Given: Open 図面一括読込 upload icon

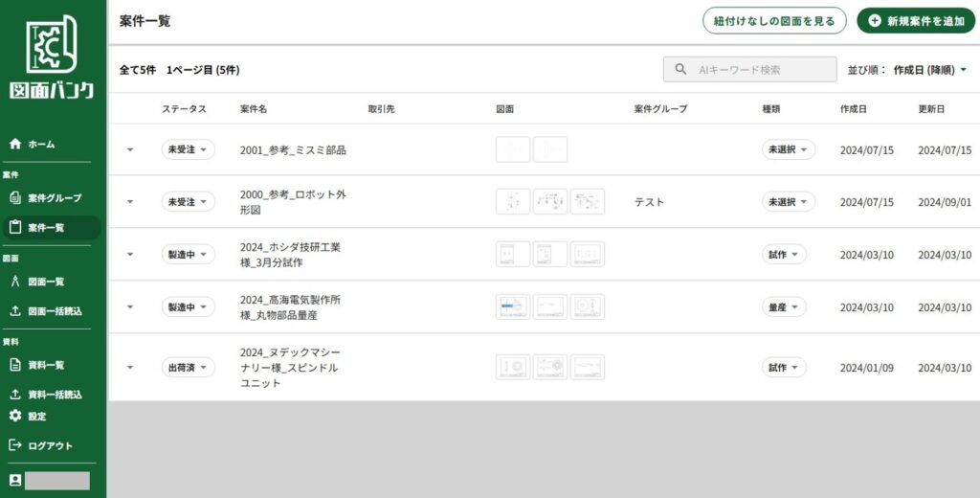Looking at the screenshot, I should (15, 311).
